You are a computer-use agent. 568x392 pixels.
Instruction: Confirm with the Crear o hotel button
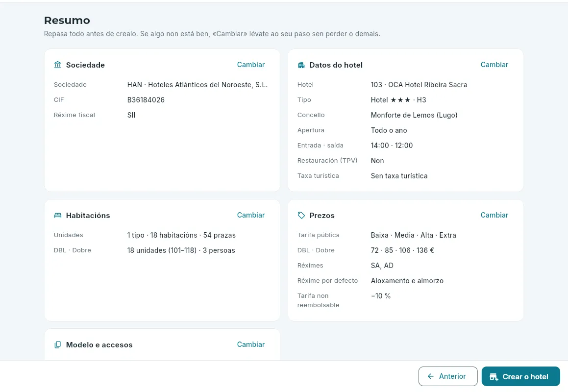click(520, 376)
